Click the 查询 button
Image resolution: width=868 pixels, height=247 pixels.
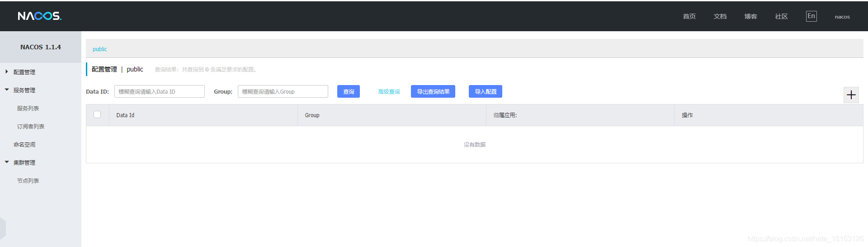(349, 91)
